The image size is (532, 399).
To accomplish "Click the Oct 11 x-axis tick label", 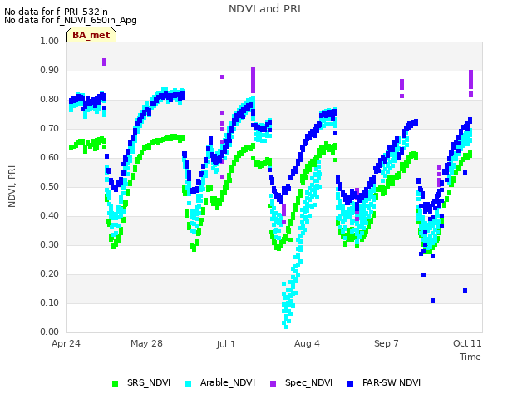I will tap(467, 343).
